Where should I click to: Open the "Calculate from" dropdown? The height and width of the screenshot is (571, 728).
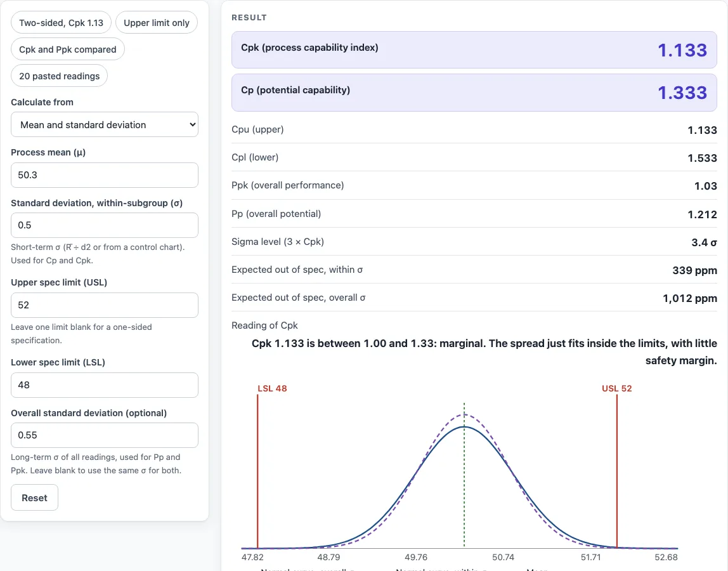[105, 124]
